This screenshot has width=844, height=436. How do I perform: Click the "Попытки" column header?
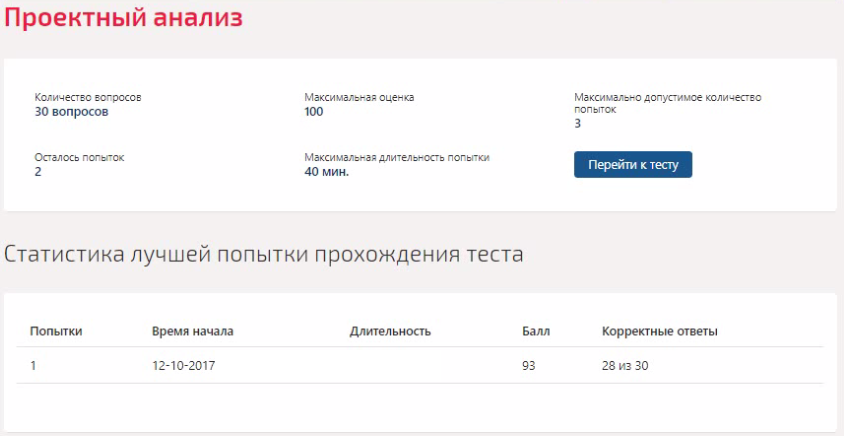click(56, 331)
